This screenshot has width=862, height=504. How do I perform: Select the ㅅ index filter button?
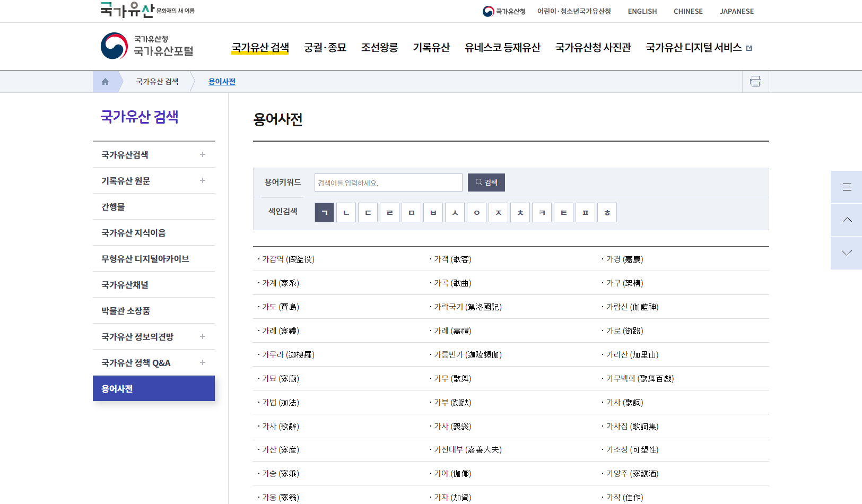pyautogui.click(x=455, y=213)
